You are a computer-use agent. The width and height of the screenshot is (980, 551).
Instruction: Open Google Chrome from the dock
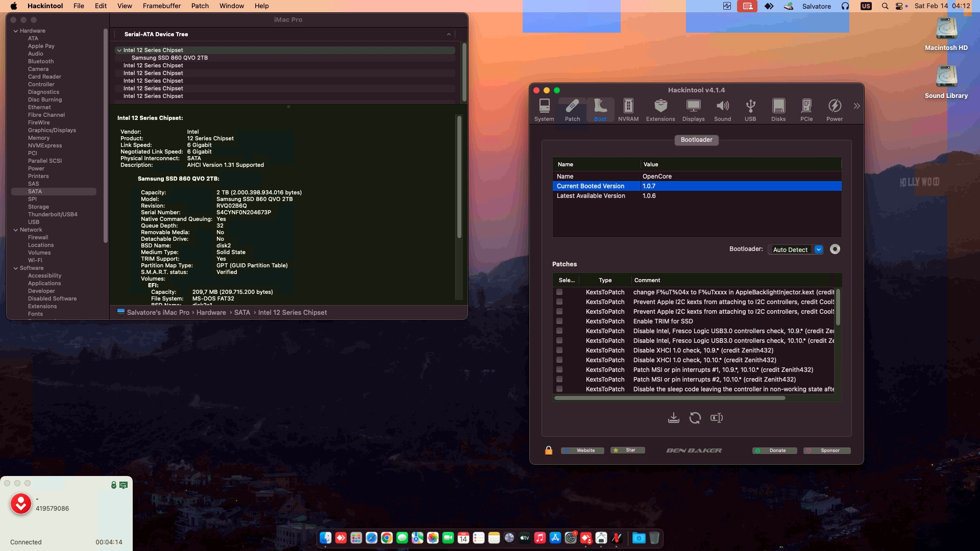click(387, 538)
